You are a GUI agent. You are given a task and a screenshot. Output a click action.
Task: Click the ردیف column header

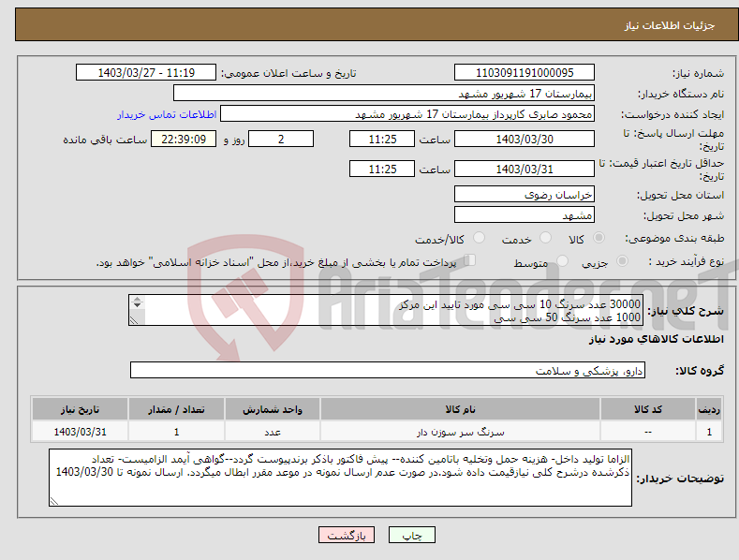point(709,409)
